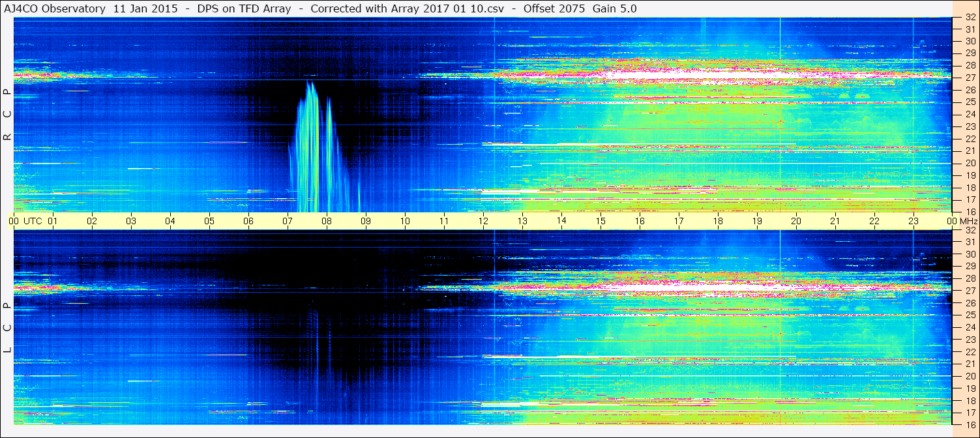The image size is (980, 438).
Task: Click the 06 hour marker
Action: coord(248,221)
